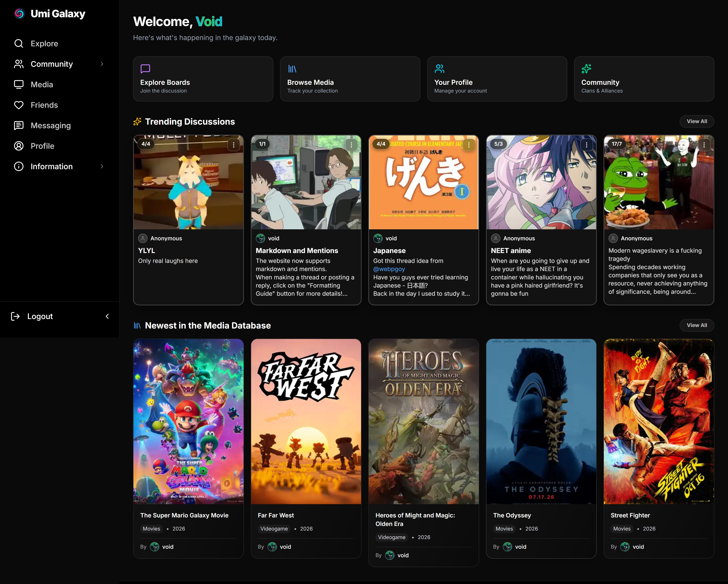Click the Umi Galaxy spiral logo

(x=20, y=13)
